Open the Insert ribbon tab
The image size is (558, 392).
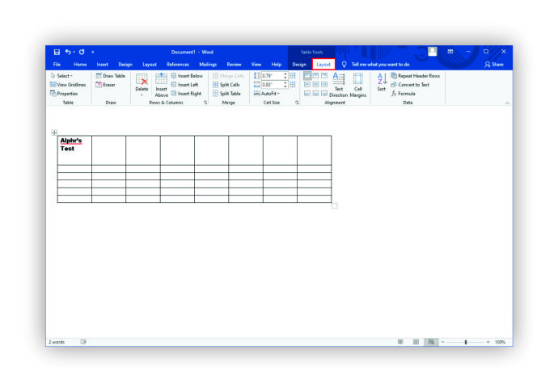102,65
